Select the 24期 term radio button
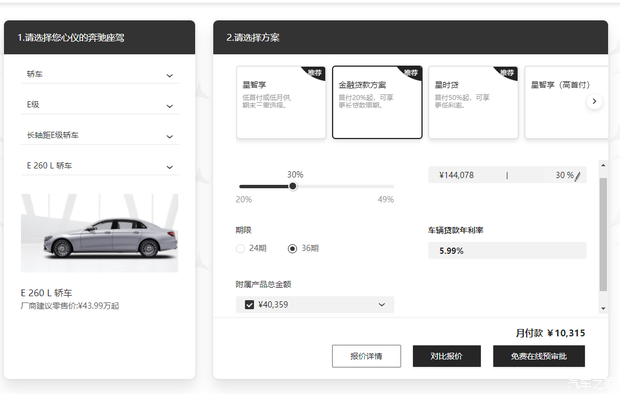 240,248
